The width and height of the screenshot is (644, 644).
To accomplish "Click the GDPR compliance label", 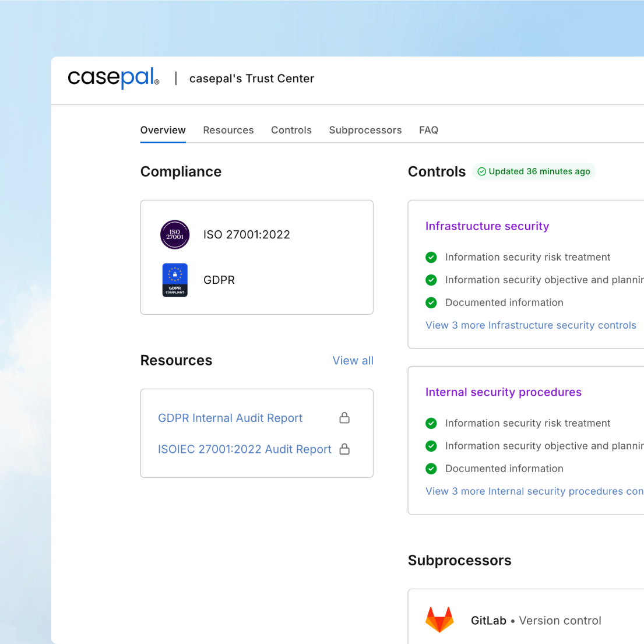I will (219, 280).
